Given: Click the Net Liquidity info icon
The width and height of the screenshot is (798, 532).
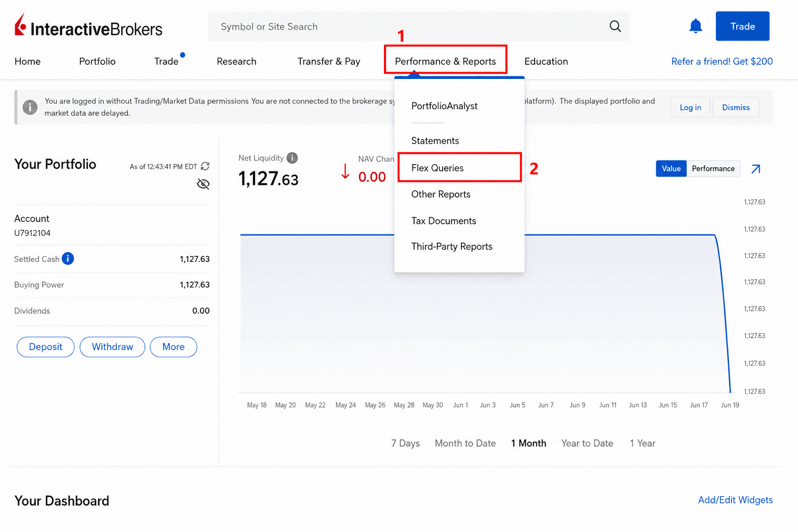Looking at the screenshot, I should [292, 158].
